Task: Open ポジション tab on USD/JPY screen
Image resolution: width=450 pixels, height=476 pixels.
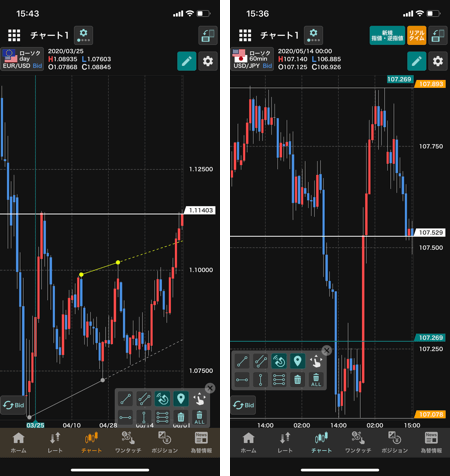Action: pyautogui.click(x=395, y=443)
